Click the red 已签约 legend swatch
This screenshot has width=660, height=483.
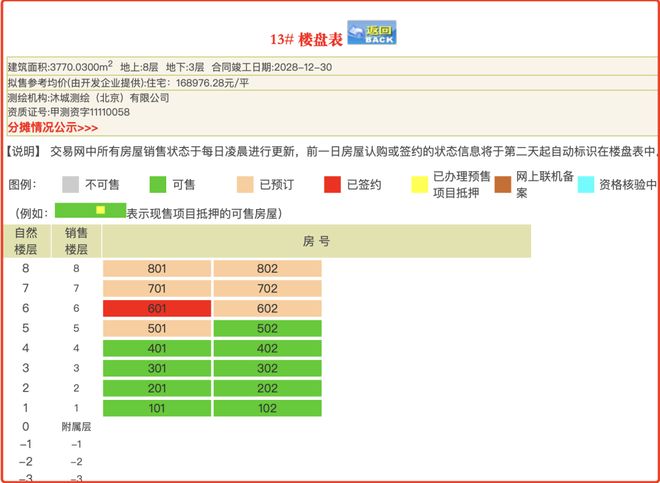(x=332, y=184)
